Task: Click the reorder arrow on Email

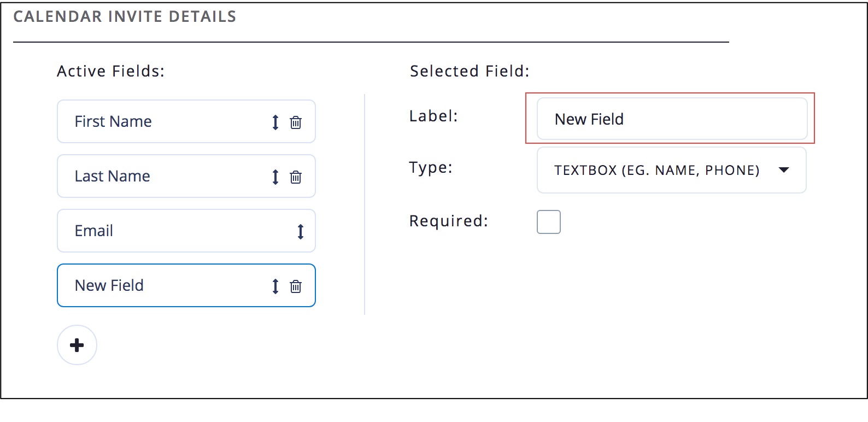Action: point(301,232)
